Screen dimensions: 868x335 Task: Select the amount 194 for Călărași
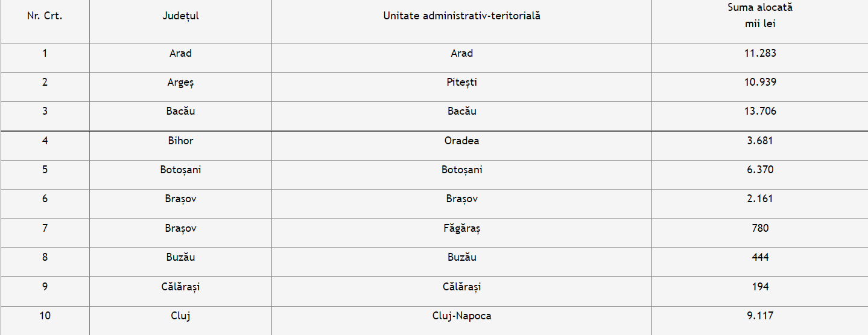759,287
